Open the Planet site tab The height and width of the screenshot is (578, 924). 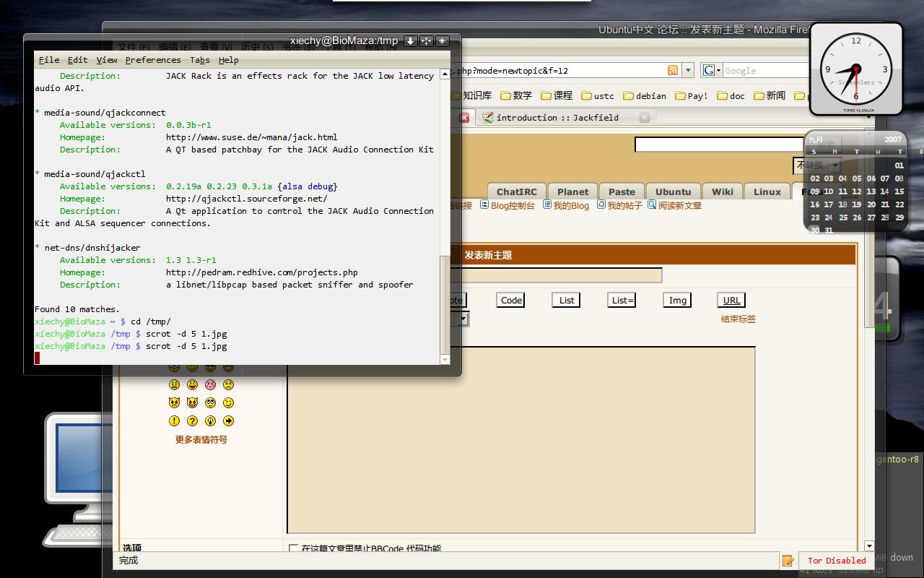tap(573, 191)
